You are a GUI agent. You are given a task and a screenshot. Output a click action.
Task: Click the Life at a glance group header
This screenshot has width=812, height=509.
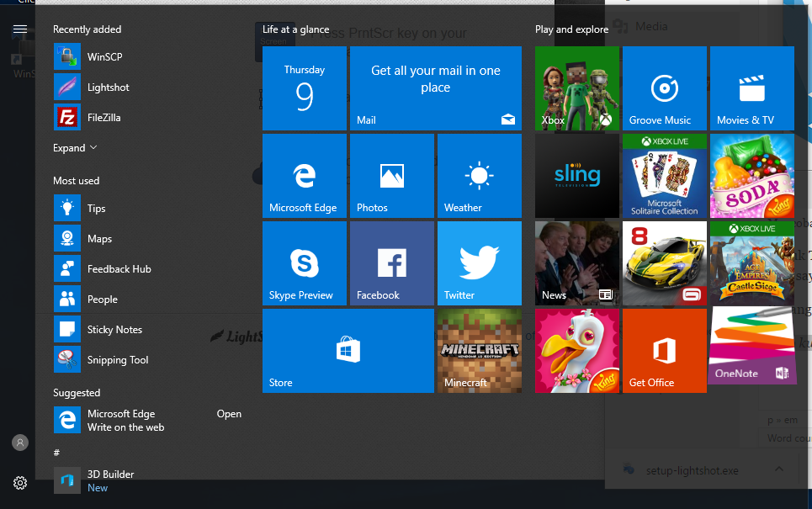[x=295, y=29]
